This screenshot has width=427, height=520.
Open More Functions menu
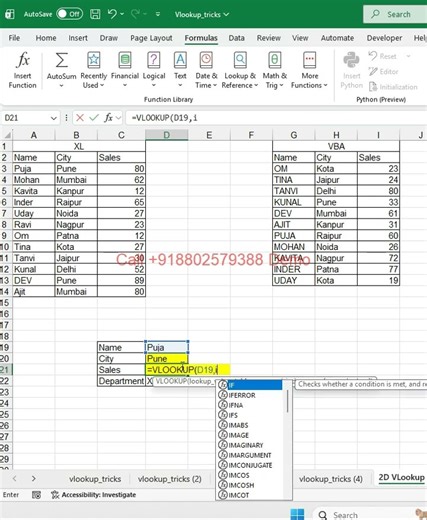tap(309, 70)
